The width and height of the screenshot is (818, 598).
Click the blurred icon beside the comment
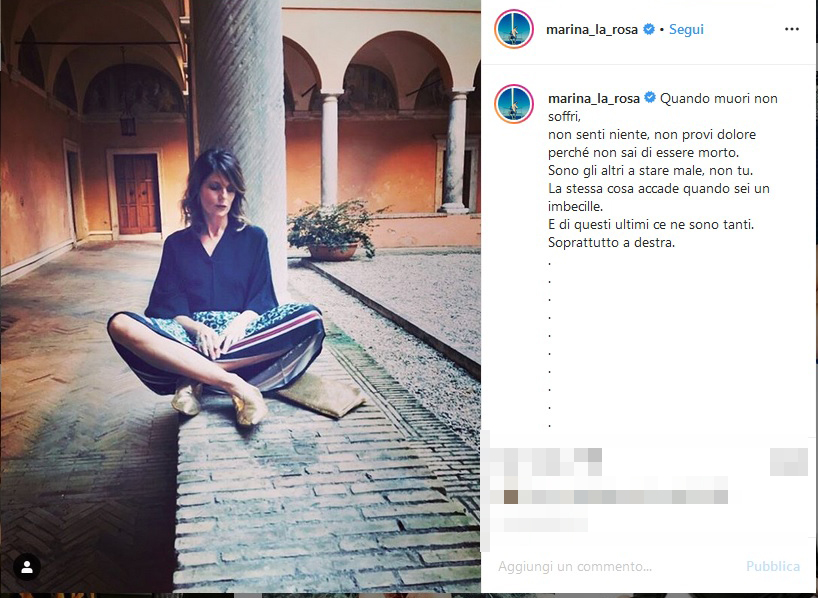[788, 462]
